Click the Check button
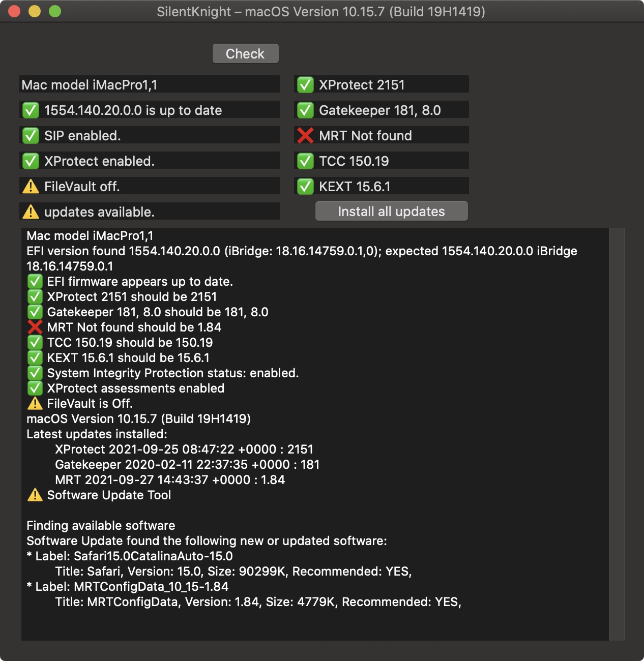This screenshot has width=644, height=661. pos(245,54)
